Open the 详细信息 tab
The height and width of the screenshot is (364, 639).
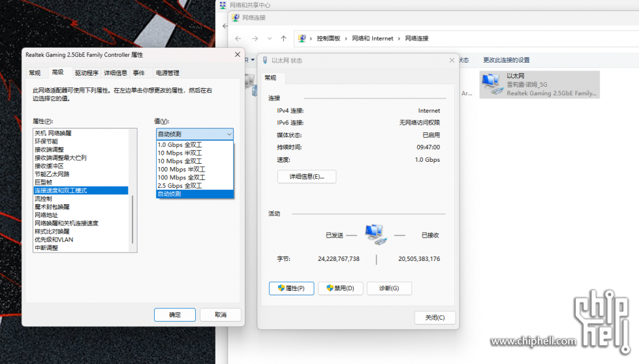point(116,73)
